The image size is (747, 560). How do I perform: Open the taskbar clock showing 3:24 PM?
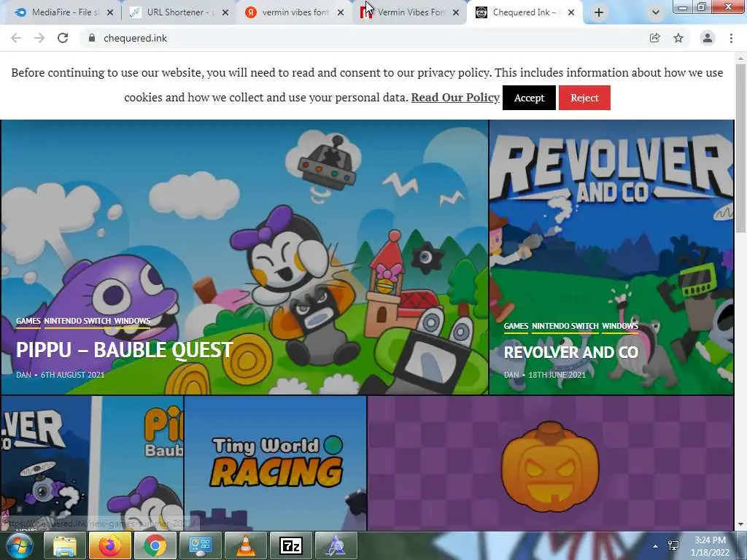click(x=710, y=546)
